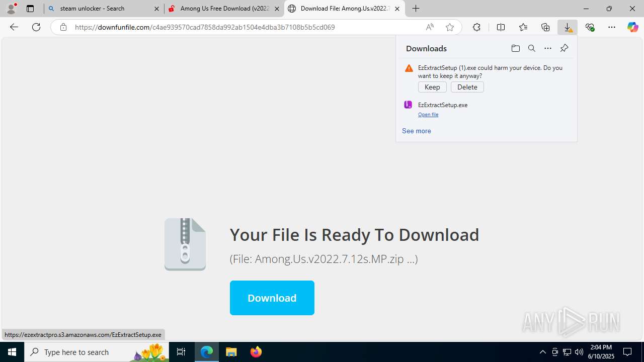The height and width of the screenshot is (362, 644).
Task: Open network icon in system tray
Action: coord(567,352)
